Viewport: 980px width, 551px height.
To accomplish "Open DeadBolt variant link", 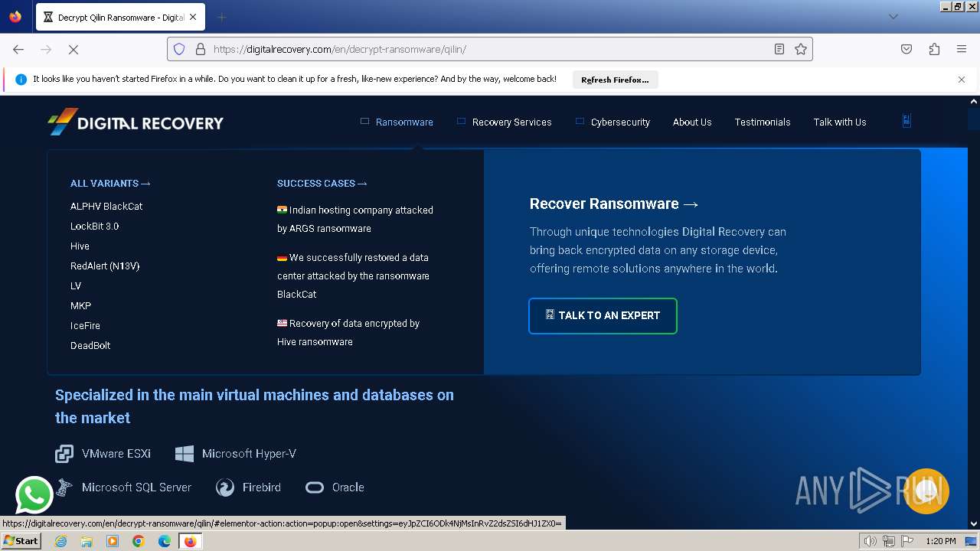I will 90,345.
